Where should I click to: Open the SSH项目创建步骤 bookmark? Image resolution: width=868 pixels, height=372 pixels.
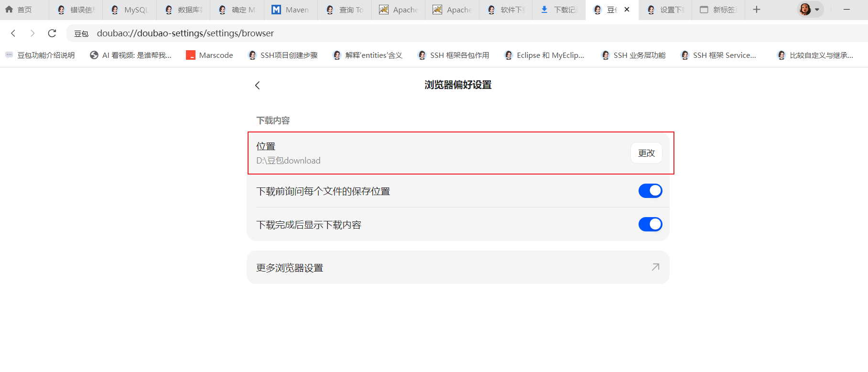click(x=283, y=55)
